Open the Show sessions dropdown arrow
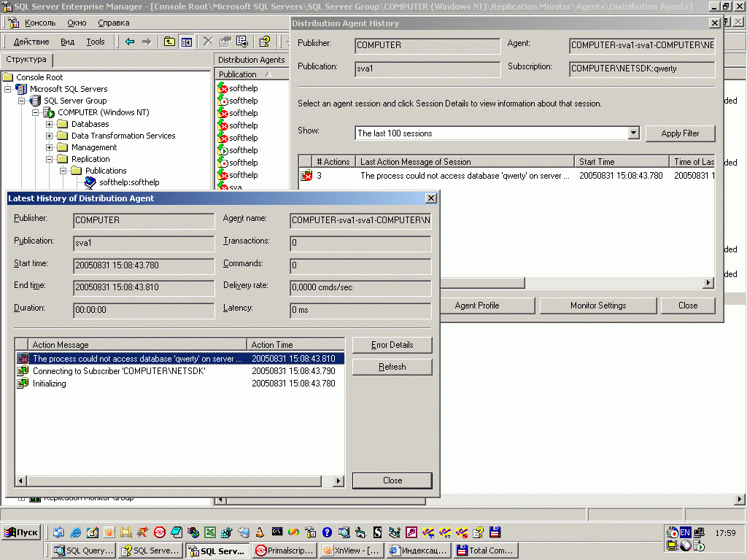This screenshot has height=560, width=747. [634, 133]
